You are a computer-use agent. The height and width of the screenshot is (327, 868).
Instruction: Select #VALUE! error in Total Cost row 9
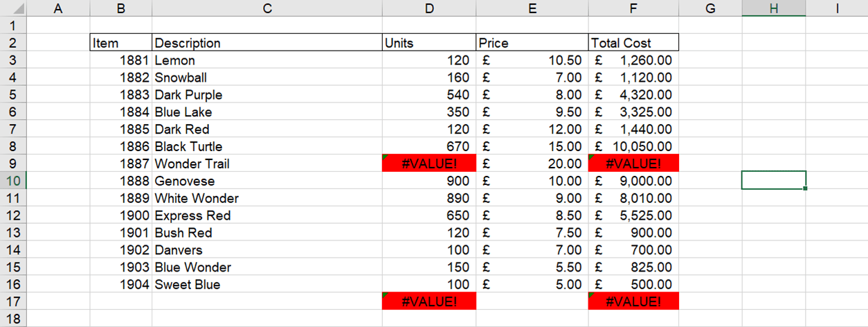[x=633, y=163]
